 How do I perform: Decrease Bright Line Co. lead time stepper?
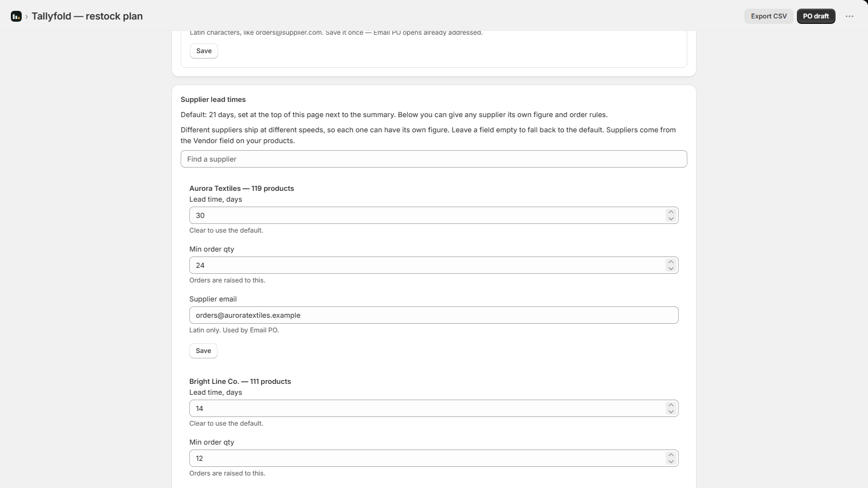pyautogui.click(x=671, y=412)
